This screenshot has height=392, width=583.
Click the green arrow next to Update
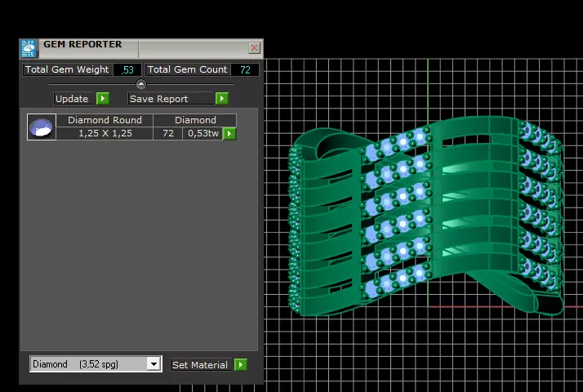[x=103, y=99]
